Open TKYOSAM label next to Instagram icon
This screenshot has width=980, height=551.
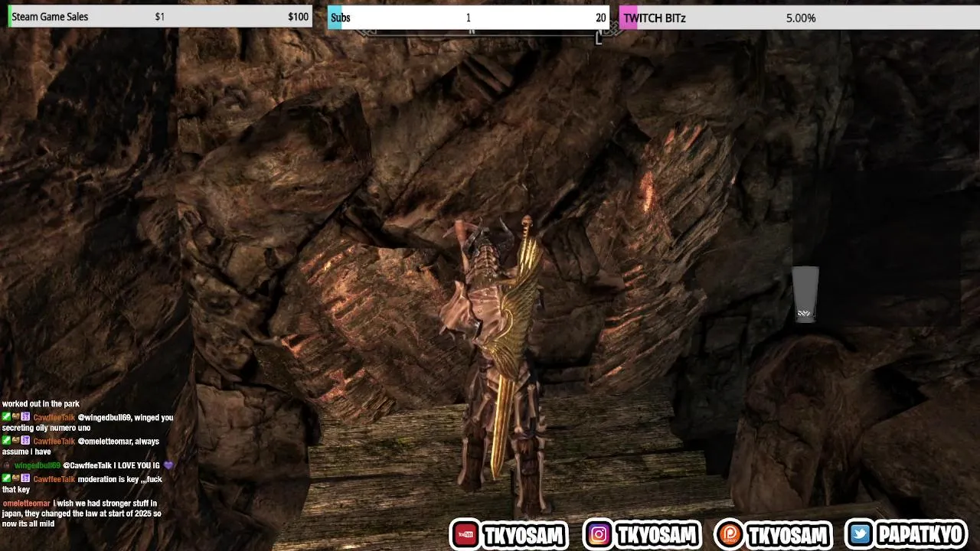[x=657, y=535]
